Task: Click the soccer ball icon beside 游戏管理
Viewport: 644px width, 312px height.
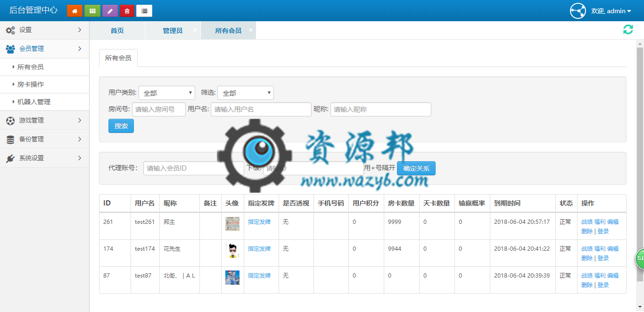Action: 10,121
